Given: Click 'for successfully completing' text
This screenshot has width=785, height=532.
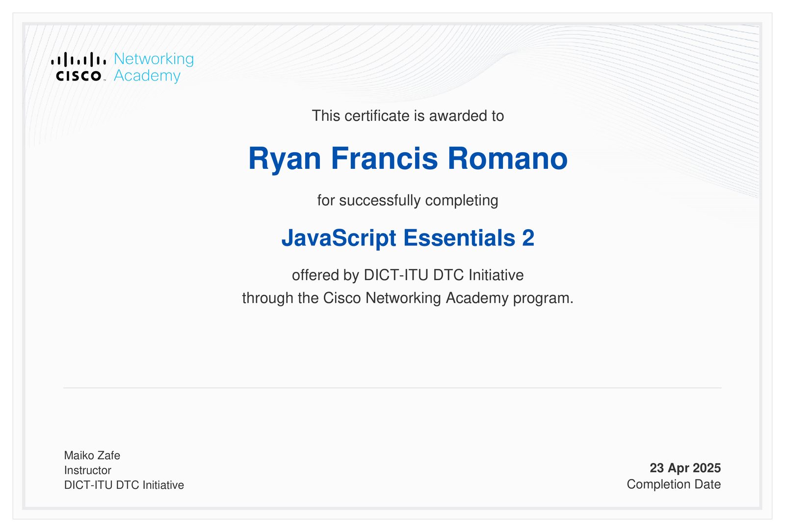Looking at the screenshot, I should pyautogui.click(x=408, y=200).
